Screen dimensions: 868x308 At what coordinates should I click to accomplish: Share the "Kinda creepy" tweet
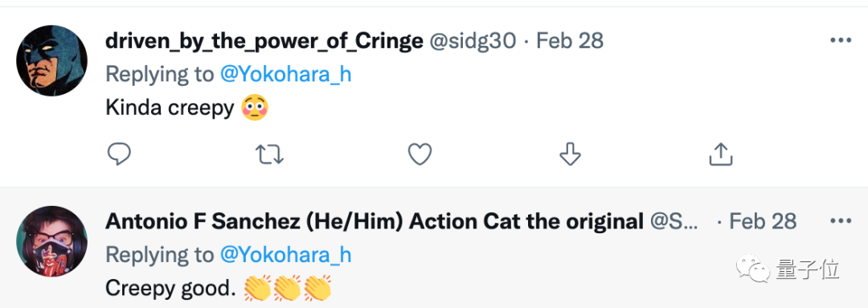[721, 154]
